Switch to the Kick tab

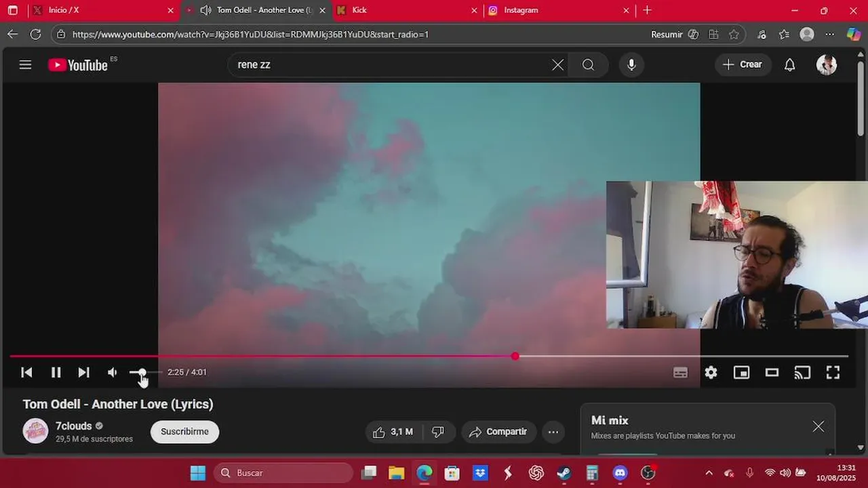[x=407, y=10]
